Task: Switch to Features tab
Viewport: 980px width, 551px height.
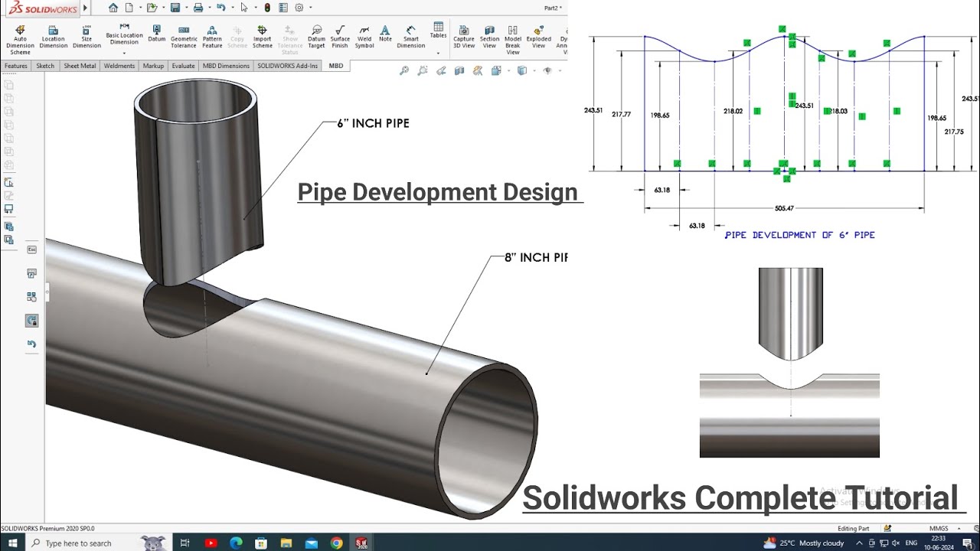Action: pyautogui.click(x=15, y=66)
